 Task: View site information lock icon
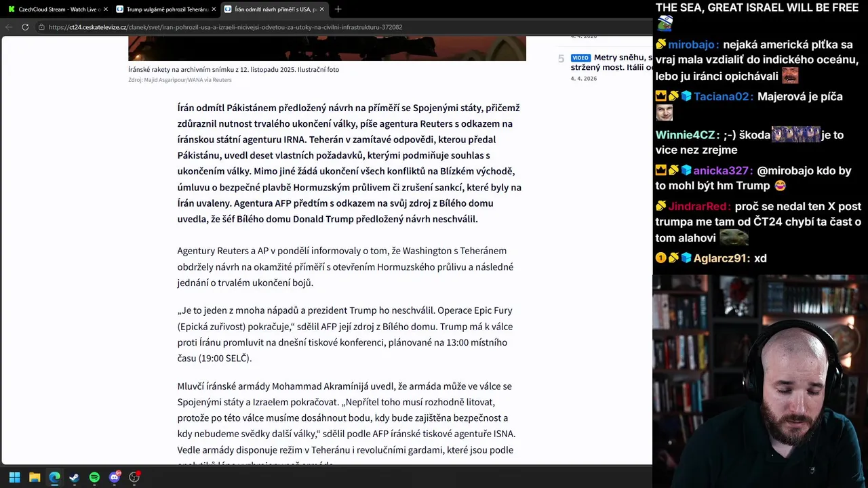[x=42, y=27]
